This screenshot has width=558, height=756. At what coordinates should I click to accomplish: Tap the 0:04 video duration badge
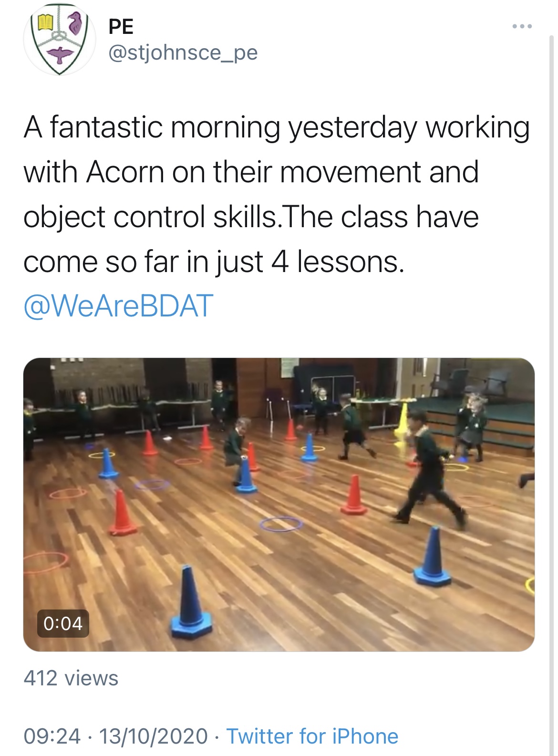63,623
